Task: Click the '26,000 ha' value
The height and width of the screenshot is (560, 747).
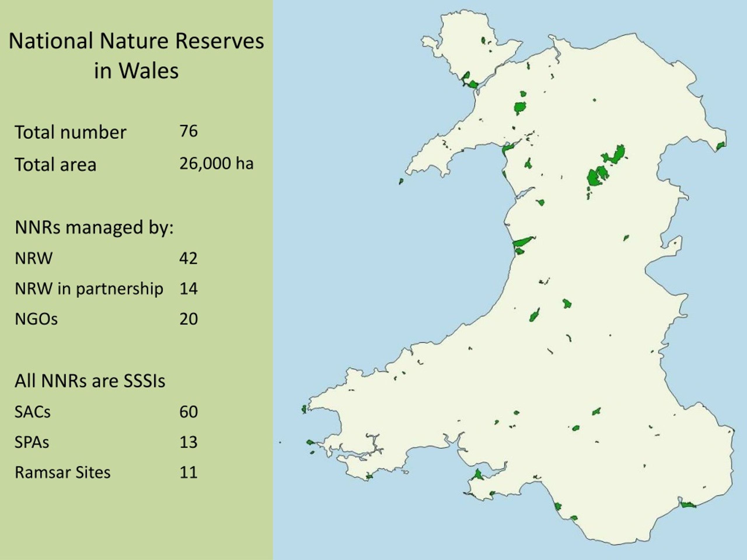Action: [217, 164]
